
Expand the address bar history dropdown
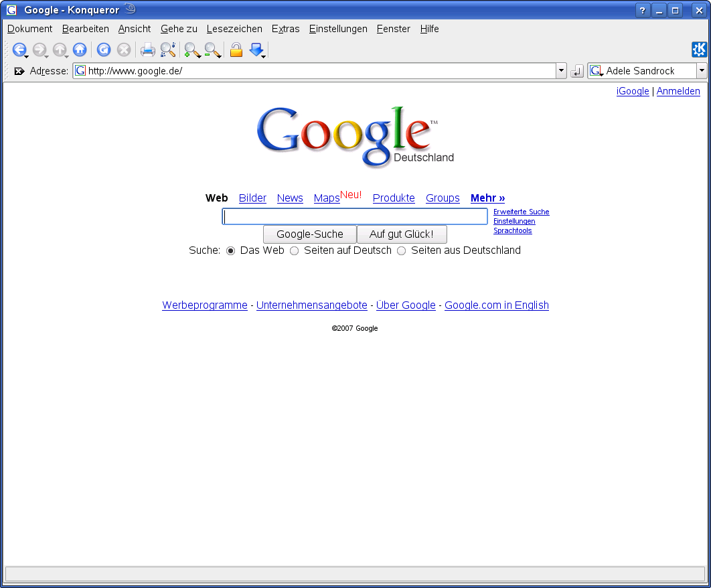tap(561, 71)
